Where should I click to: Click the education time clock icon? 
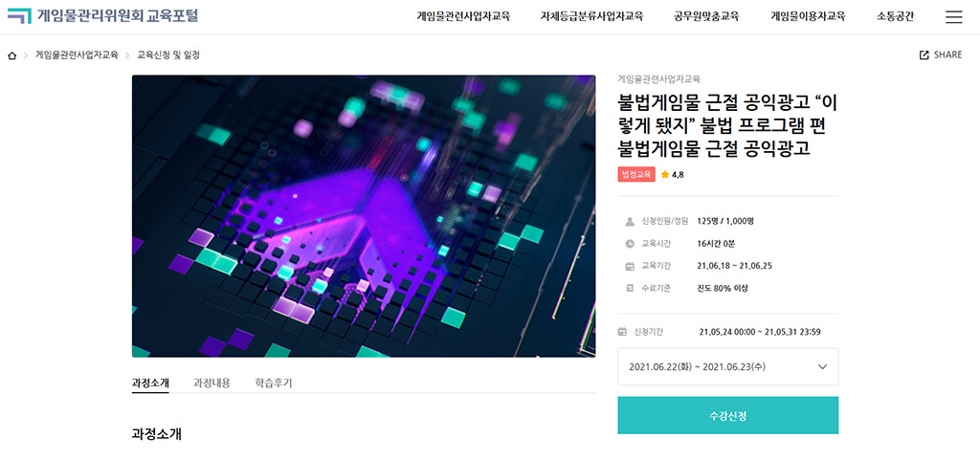coord(630,244)
